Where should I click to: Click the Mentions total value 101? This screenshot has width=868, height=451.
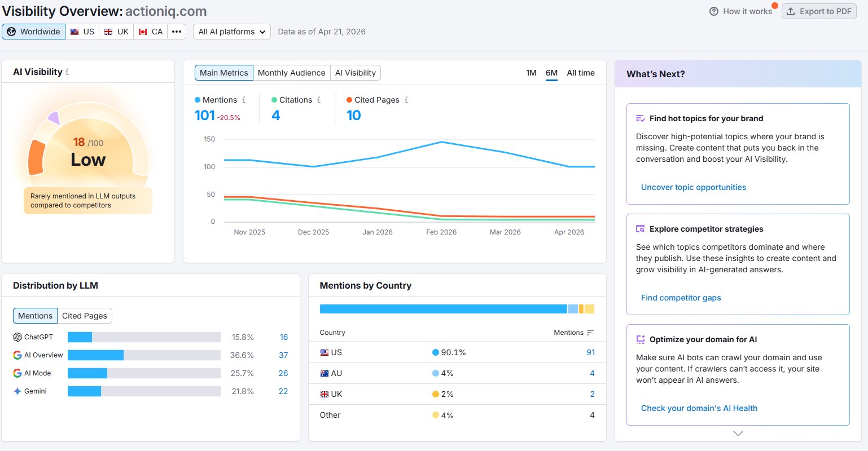(x=204, y=116)
